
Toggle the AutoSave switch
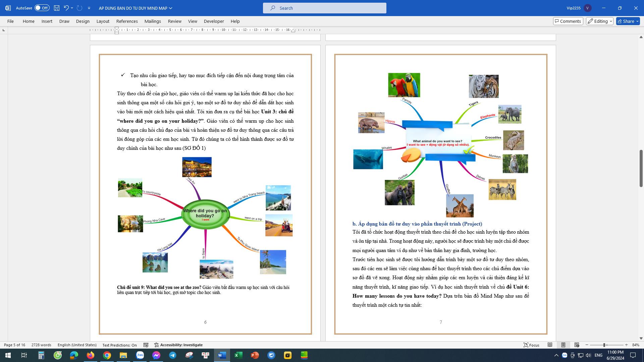pyautogui.click(x=42, y=8)
